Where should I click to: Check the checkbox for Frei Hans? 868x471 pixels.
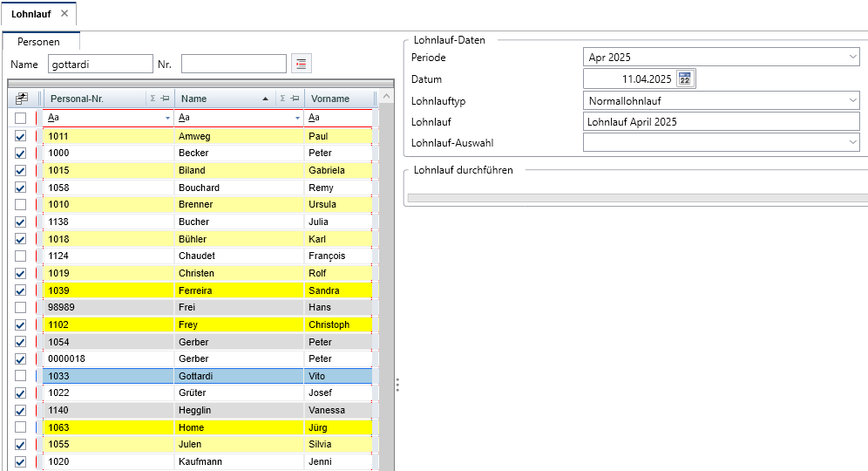(x=21, y=307)
